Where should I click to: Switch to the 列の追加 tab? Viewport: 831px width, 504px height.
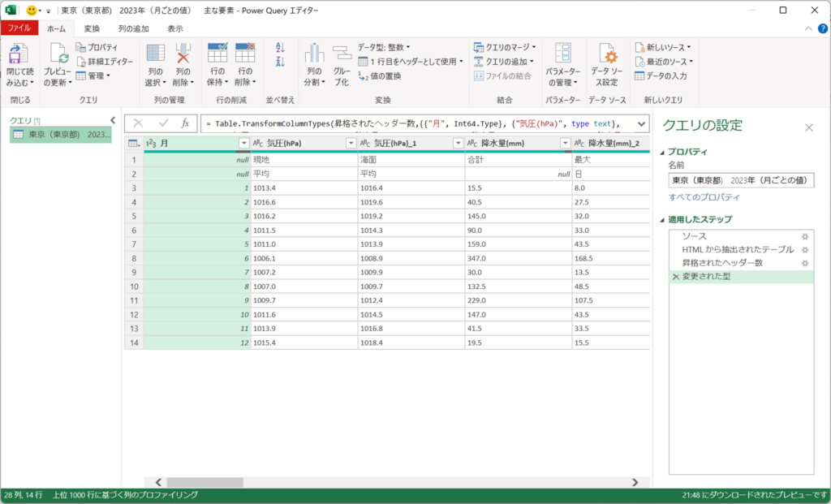coord(134,28)
